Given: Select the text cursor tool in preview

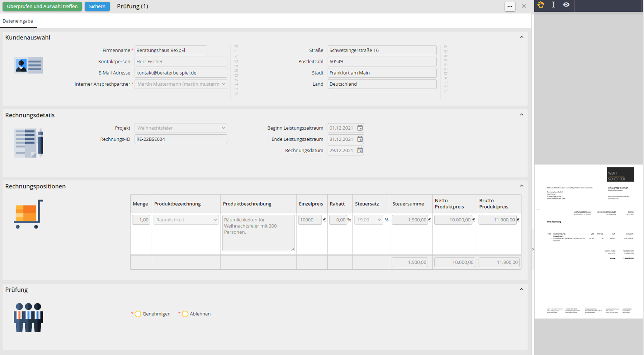Looking at the screenshot, I should point(553,5).
